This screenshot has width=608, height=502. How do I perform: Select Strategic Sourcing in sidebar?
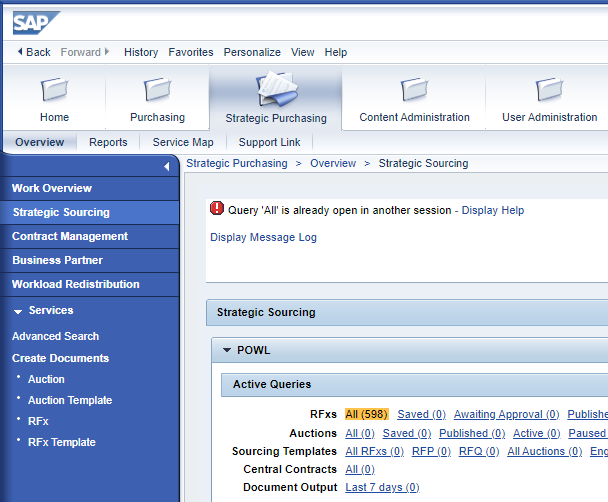tap(90, 212)
